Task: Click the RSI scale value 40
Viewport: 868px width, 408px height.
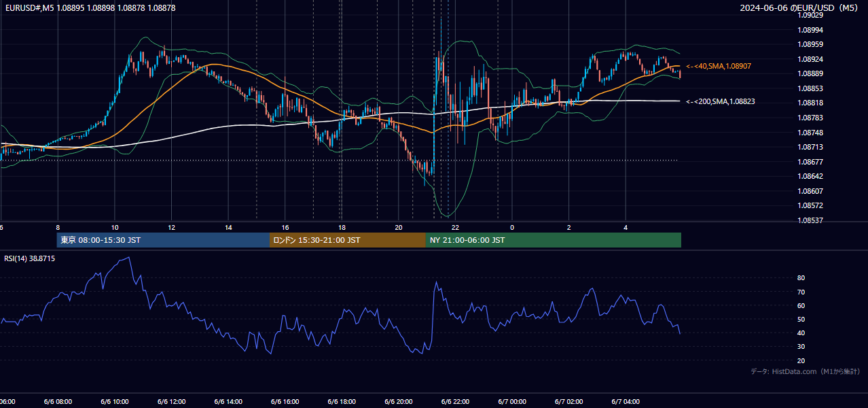Action: pos(801,333)
